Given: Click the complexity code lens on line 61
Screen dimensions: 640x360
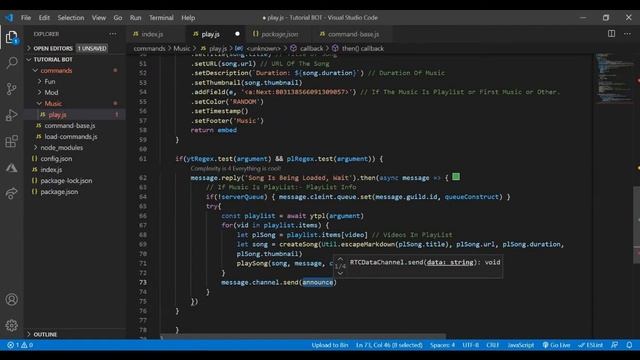Looking at the screenshot, I should point(236,168).
